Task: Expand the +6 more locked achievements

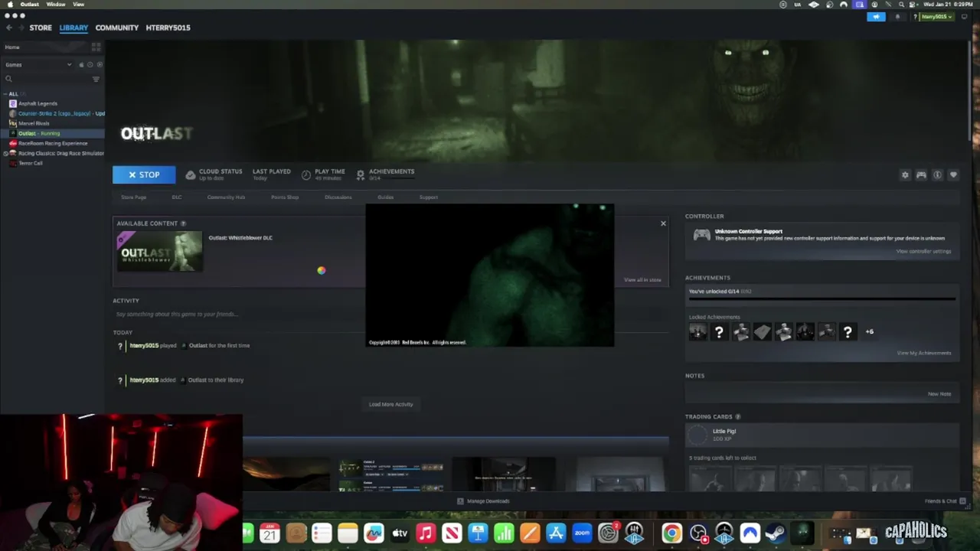Action: [x=870, y=331]
